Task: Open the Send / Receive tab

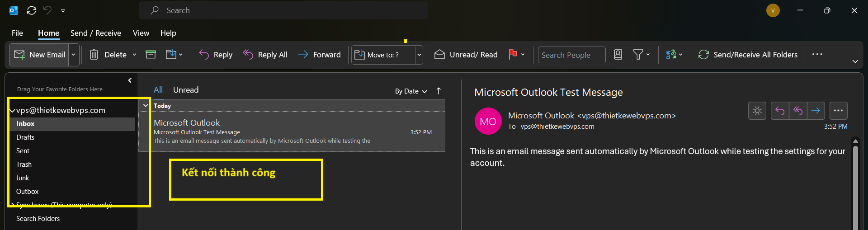Action: point(96,33)
